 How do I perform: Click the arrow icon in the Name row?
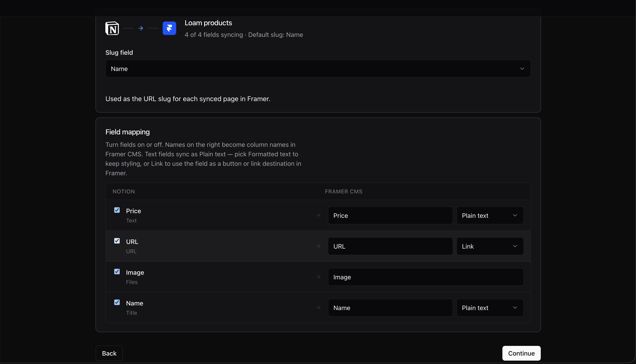pos(318,308)
